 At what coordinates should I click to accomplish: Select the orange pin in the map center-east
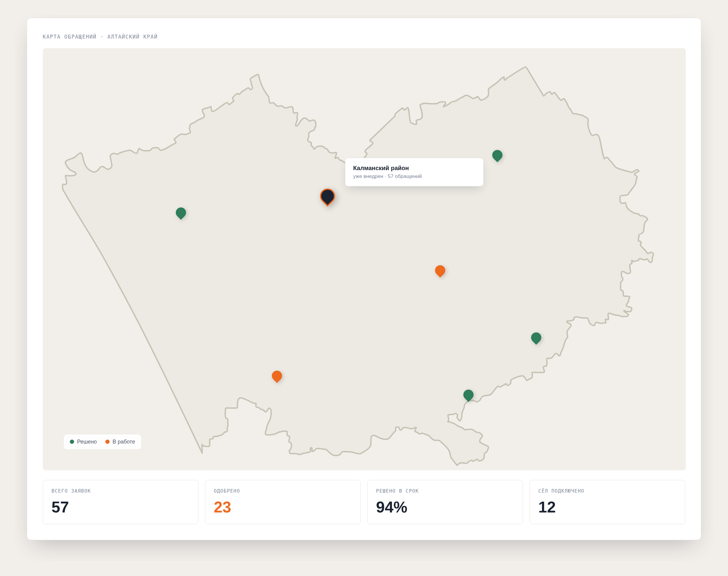pyautogui.click(x=440, y=271)
